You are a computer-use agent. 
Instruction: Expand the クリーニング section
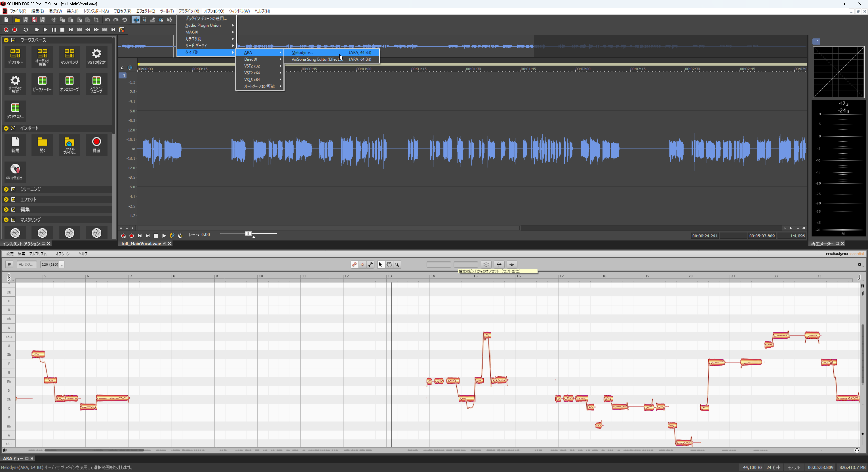tap(6, 189)
